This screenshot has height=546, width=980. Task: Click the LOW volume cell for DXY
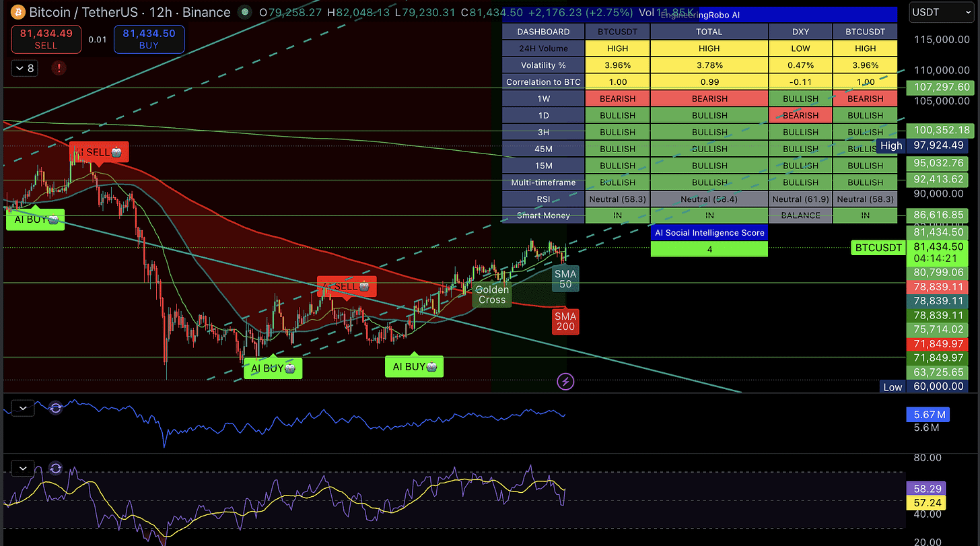click(800, 48)
